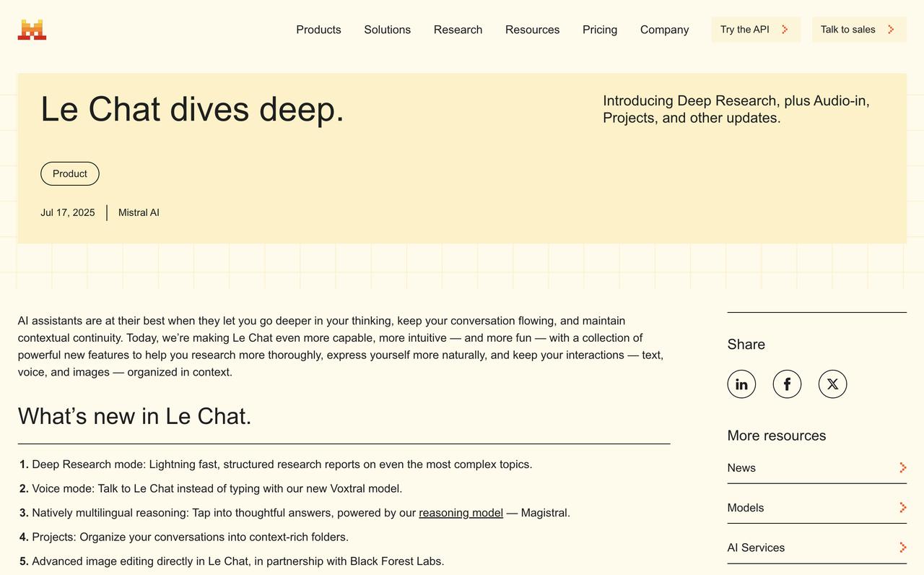The width and height of the screenshot is (924, 575).
Task: Open the Resources menu
Action: [532, 30]
